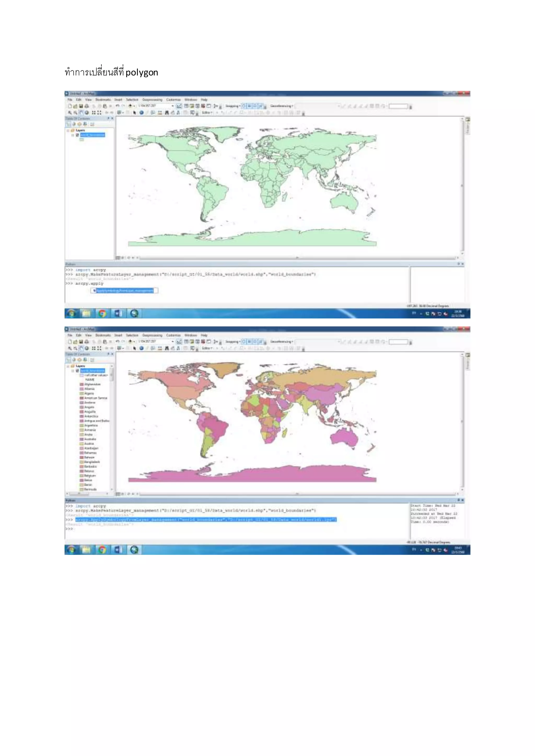Click Add Data button in upper ArcMap toolbar
This screenshot has width=535, height=756.
[130, 106]
